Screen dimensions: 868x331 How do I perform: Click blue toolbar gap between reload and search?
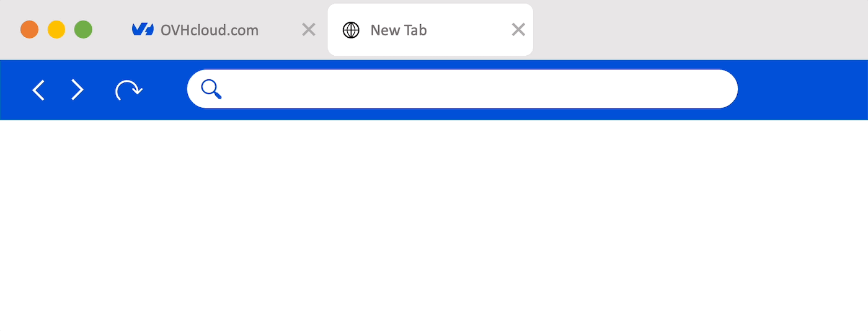[x=166, y=90]
